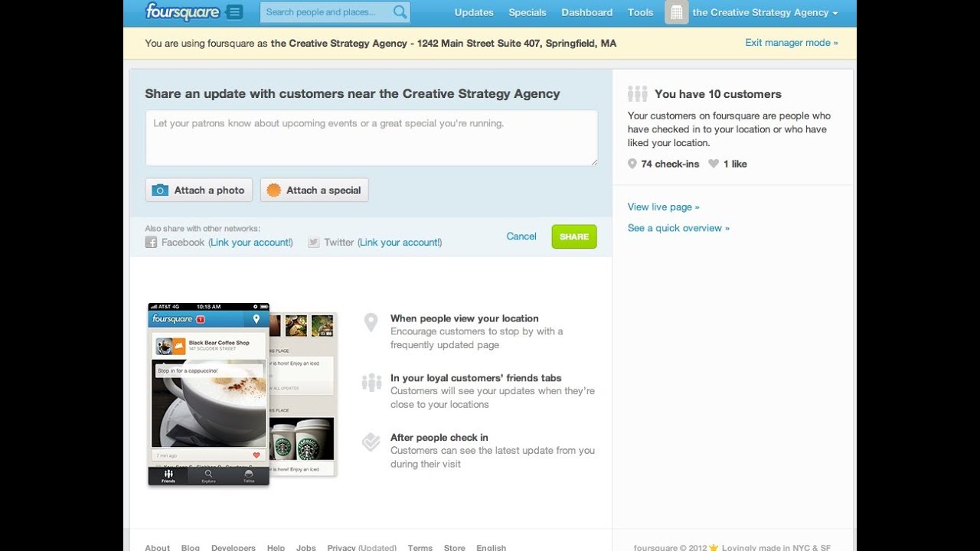This screenshot has height=551, width=980.
Task: Open the Terms footer link
Action: pyautogui.click(x=420, y=547)
